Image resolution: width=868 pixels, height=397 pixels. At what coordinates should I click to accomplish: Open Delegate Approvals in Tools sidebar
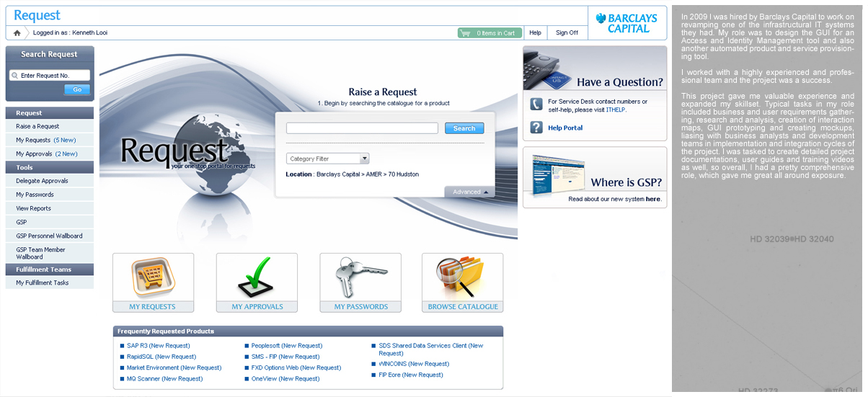pos(42,181)
